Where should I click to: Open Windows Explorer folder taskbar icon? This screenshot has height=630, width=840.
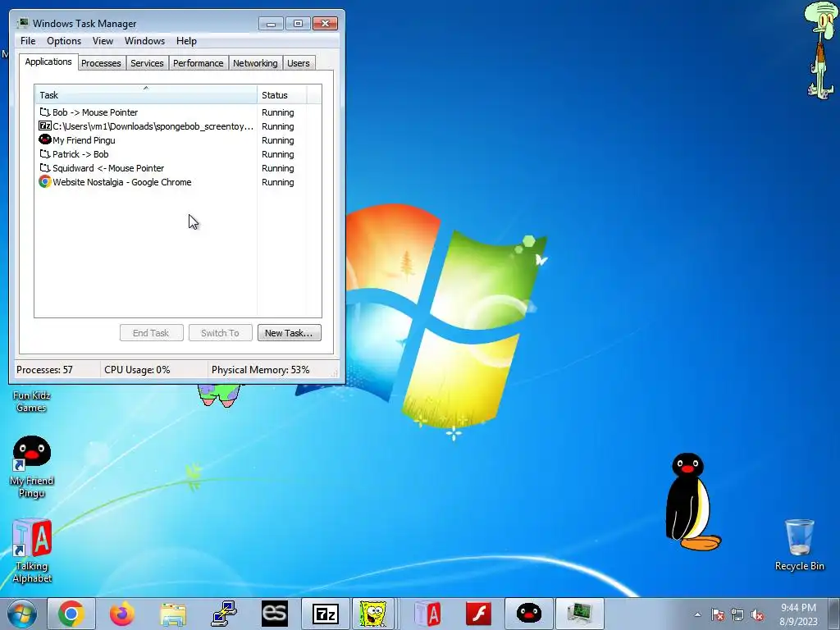click(173, 614)
